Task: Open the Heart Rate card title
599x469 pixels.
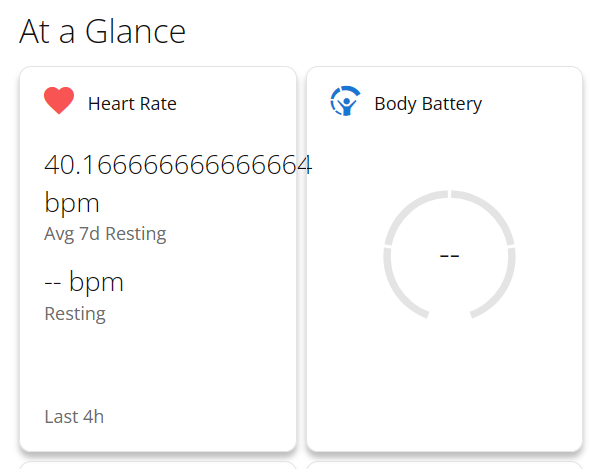Action: [132, 104]
